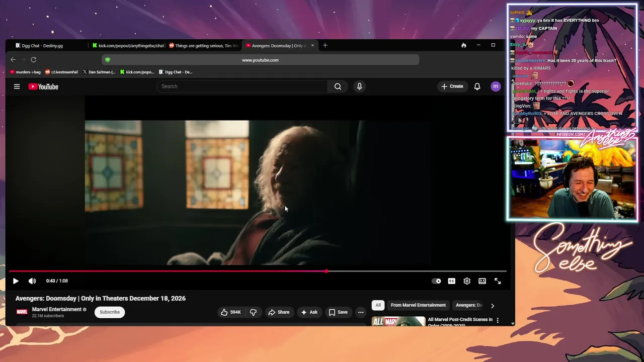Show more filter chips with right chevron
This screenshot has height=362, width=644.
493,305
